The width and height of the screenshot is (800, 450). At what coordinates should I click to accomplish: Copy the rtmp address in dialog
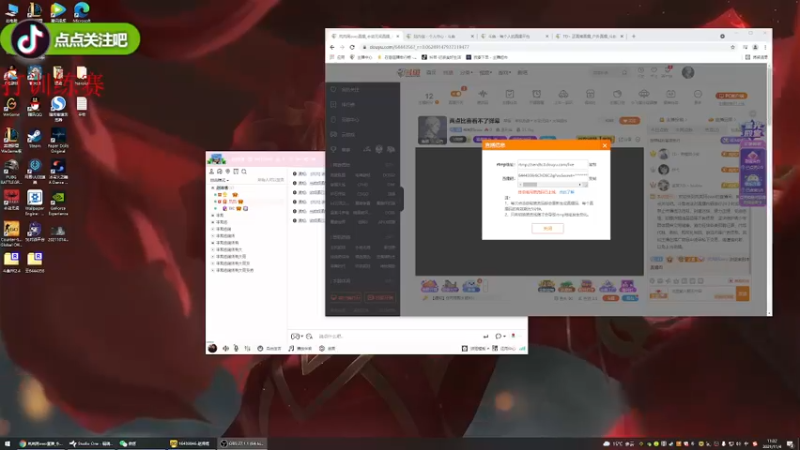coord(592,165)
